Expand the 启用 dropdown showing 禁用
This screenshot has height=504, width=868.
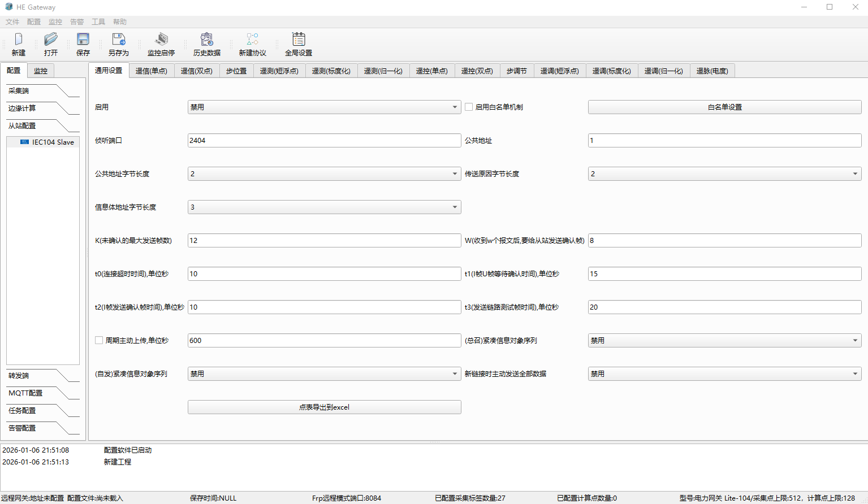[324, 107]
